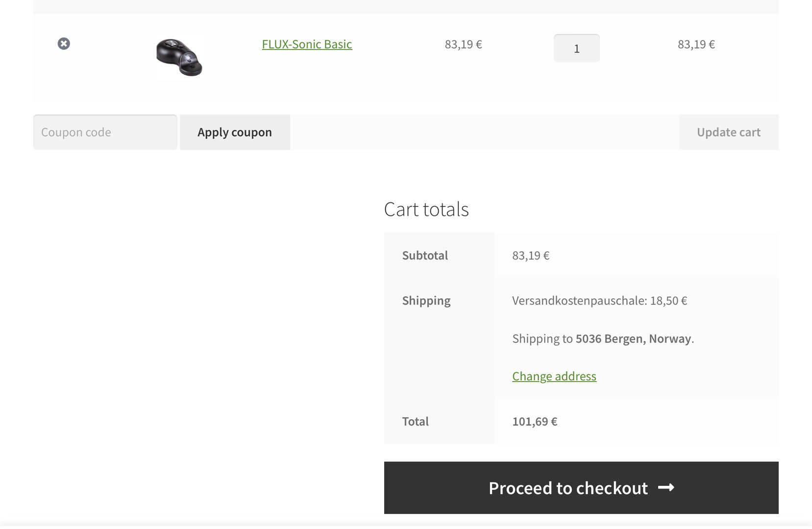Click the Versandkostenpauschale 18,50 € shipping rate
This screenshot has width=812, height=529.
pyautogui.click(x=599, y=300)
